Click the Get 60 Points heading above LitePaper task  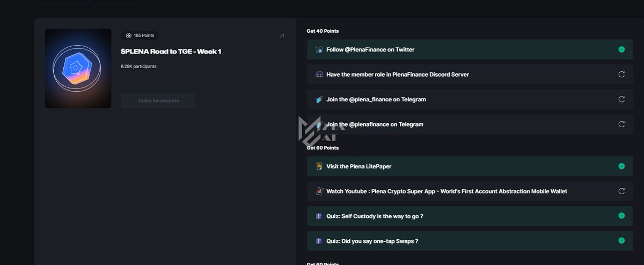point(323,148)
